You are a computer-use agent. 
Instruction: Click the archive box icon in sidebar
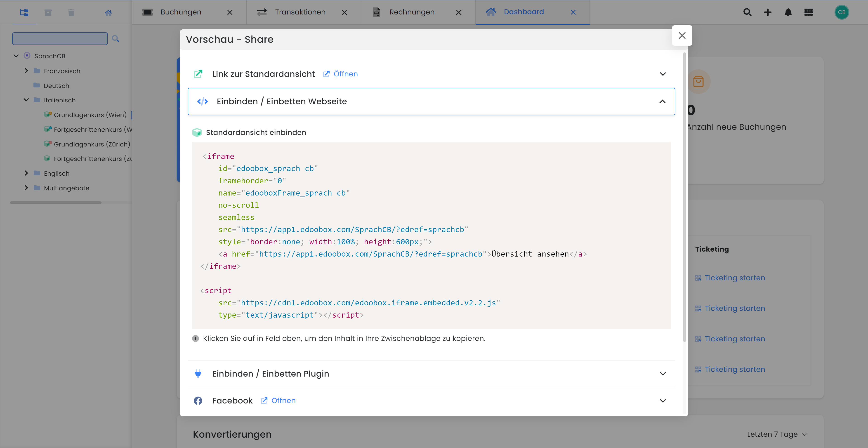pyautogui.click(x=48, y=13)
